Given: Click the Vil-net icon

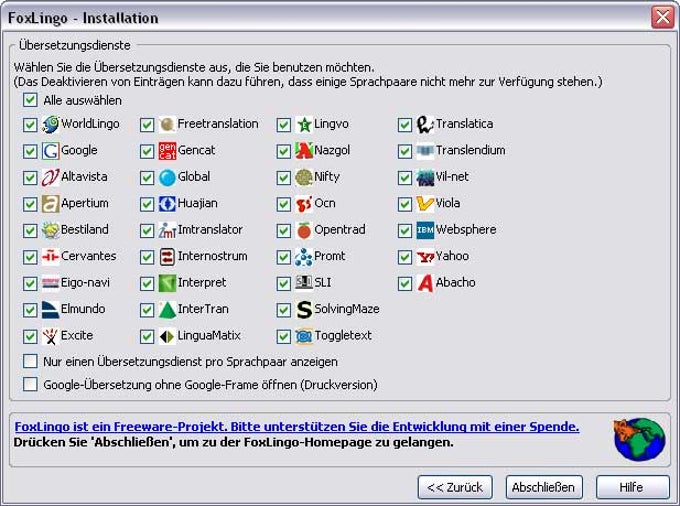Looking at the screenshot, I should click(x=425, y=177).
